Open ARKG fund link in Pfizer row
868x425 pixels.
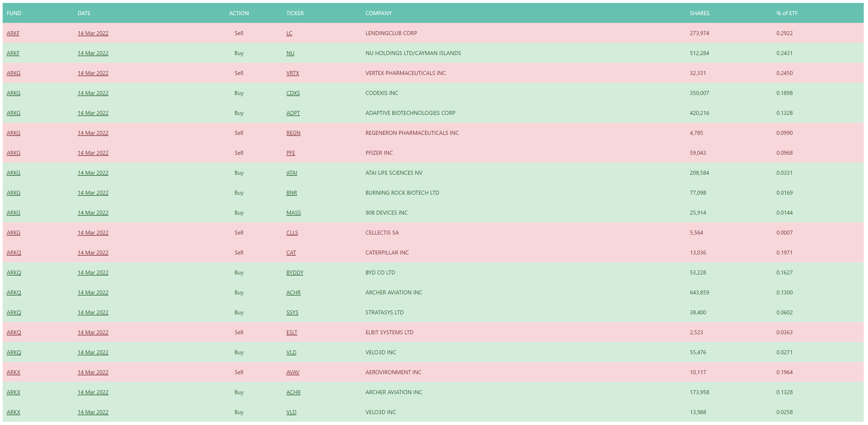point(14,153)
